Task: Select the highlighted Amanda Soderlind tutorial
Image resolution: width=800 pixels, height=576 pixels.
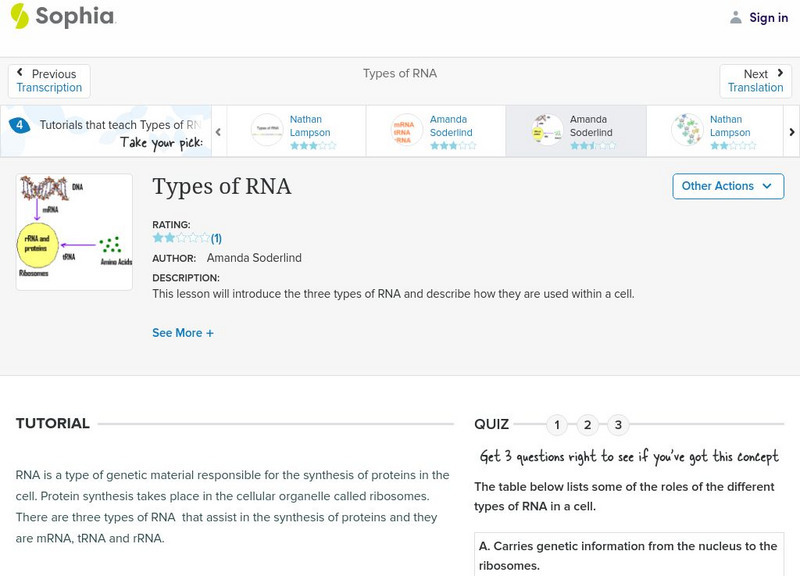Action: [x=545, y=130]
